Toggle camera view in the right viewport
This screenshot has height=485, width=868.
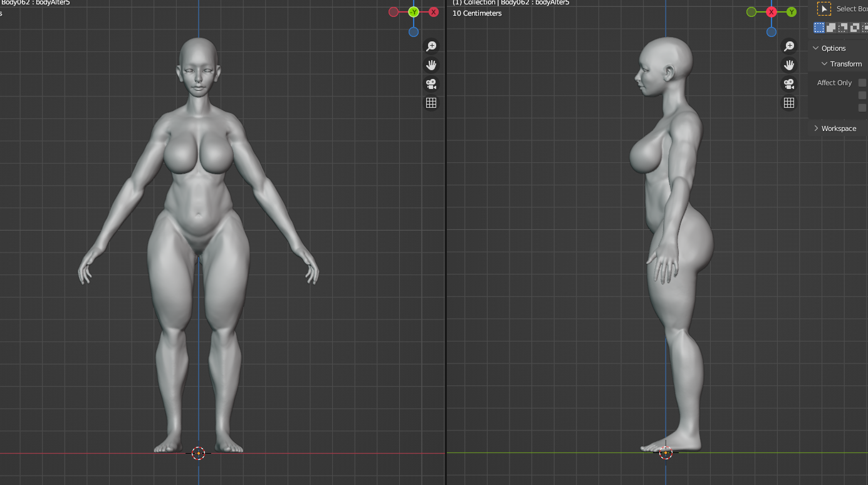pos(789,84)
